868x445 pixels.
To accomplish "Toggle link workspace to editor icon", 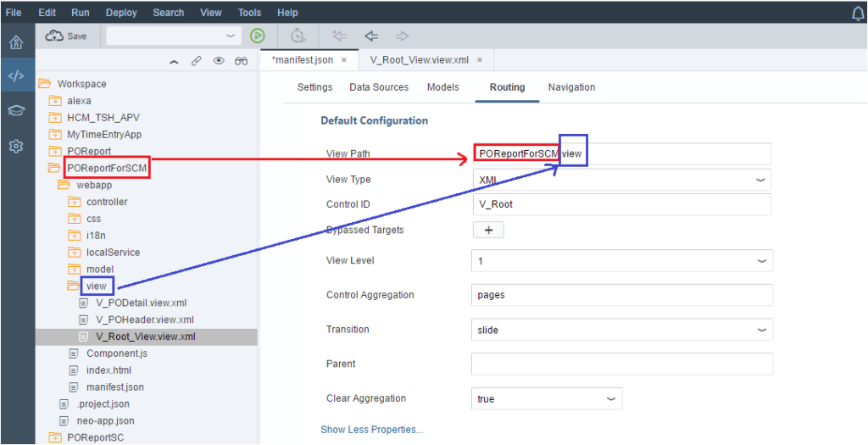I will pos(196,61).
